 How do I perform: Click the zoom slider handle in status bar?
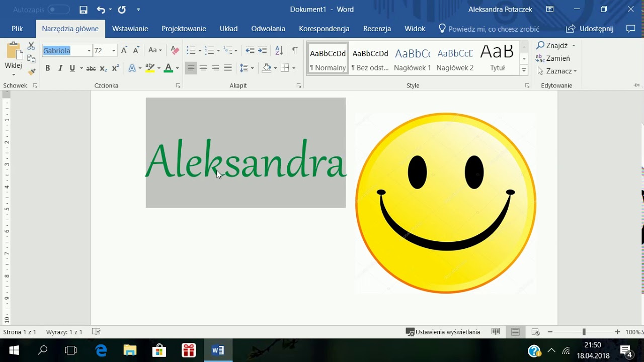(584, 332)
